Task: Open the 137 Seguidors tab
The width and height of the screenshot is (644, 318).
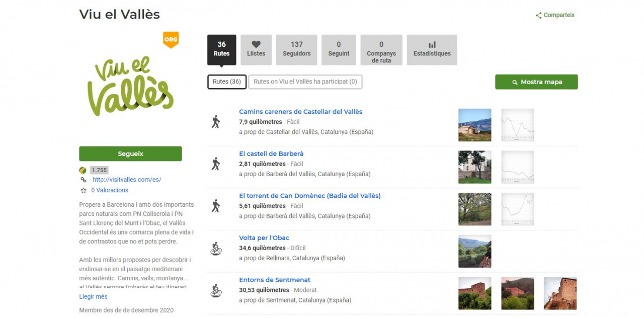Action: pyautogui.click(x=297, y=50)
